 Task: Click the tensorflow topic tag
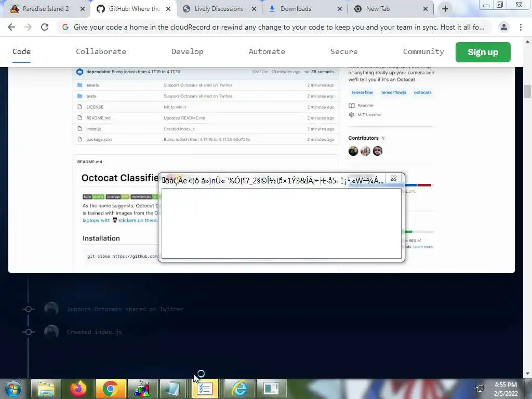pyautogui.click(x=362, y=92)
